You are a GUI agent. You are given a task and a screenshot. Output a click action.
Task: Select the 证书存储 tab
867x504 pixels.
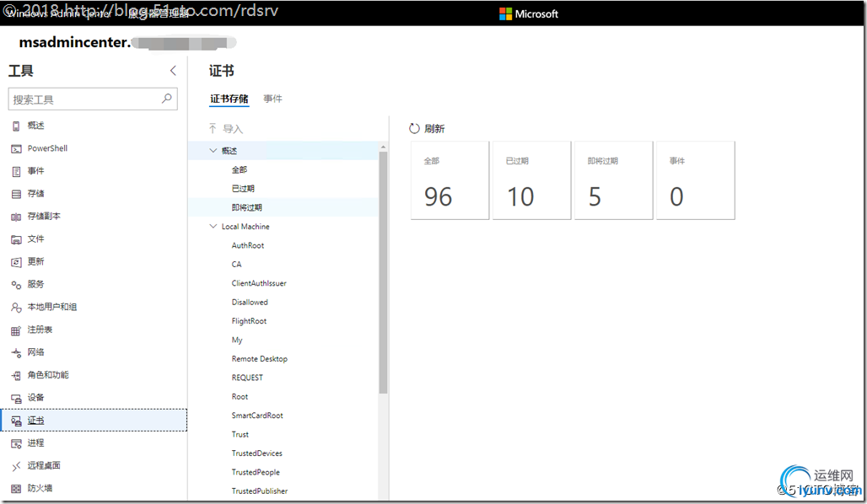(229, 99)
